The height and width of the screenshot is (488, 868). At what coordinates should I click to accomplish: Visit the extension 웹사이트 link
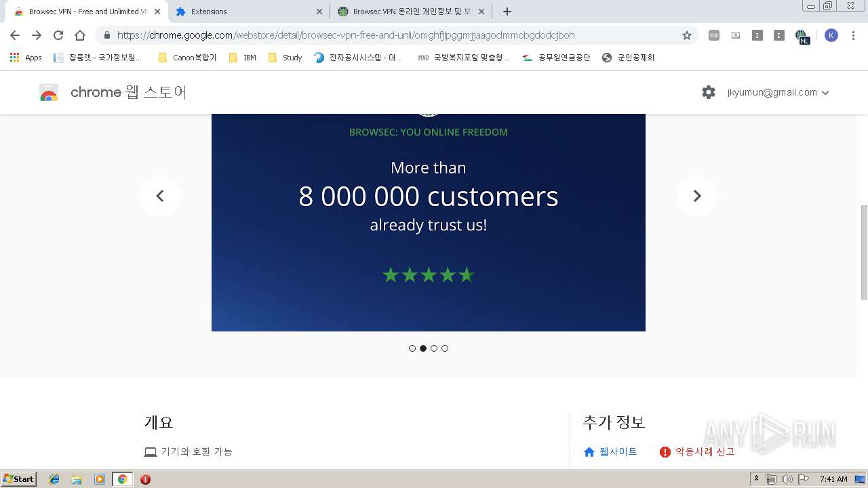(x=610, y=452)
